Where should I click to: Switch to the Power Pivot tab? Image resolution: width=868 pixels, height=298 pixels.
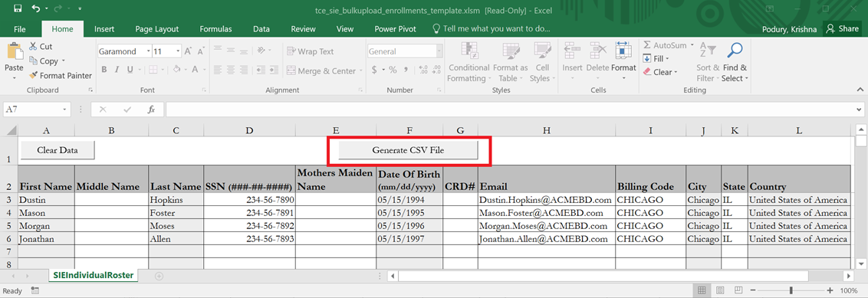click(395, 29)
